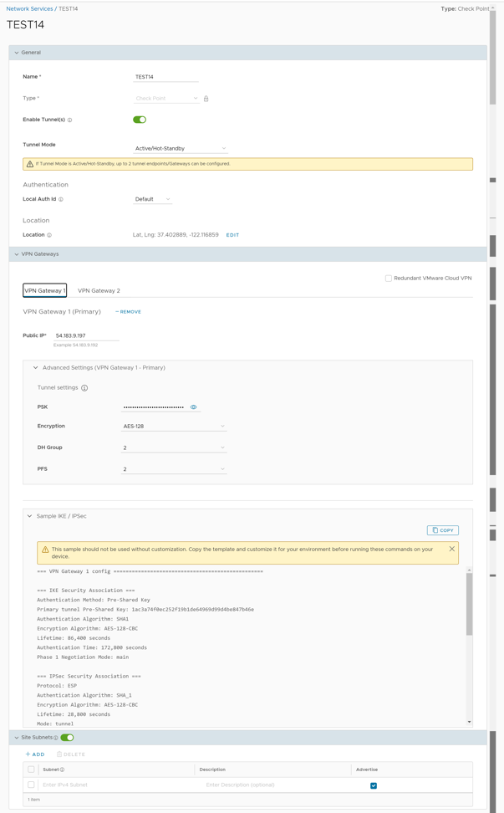
Task: Dismiss the sample customization warning
Action: (x=451, y=550)
